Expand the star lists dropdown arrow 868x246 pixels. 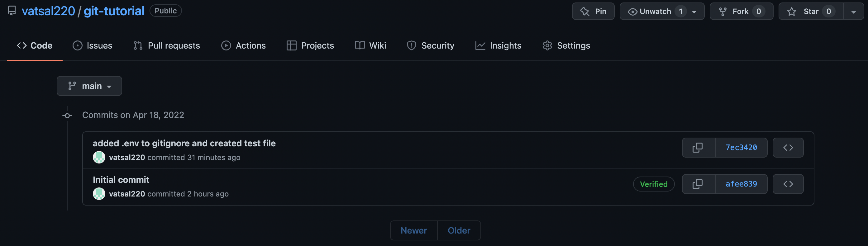pos(853,12)
